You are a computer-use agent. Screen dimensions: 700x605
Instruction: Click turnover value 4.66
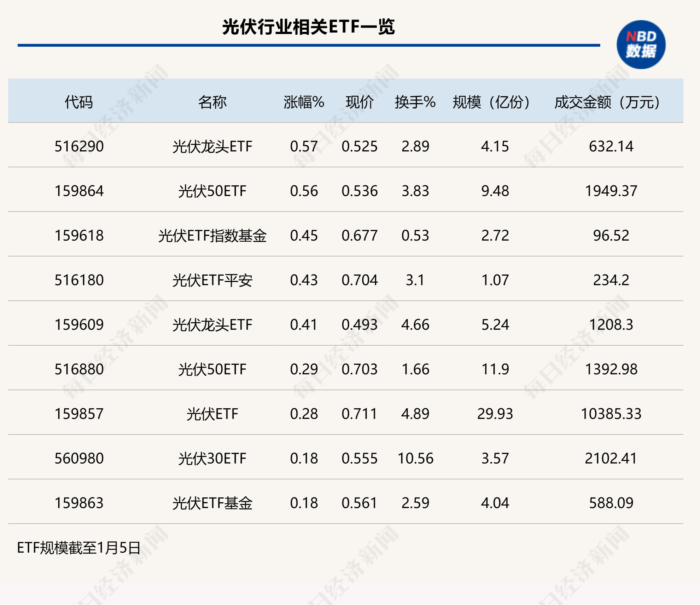coord(415,325)
